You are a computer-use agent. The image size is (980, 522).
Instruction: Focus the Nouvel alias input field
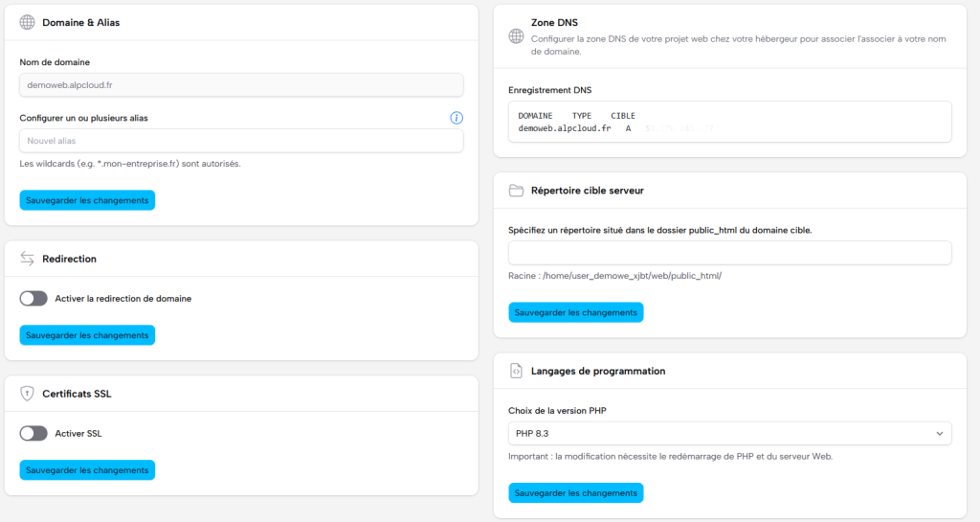pos(241,141)
